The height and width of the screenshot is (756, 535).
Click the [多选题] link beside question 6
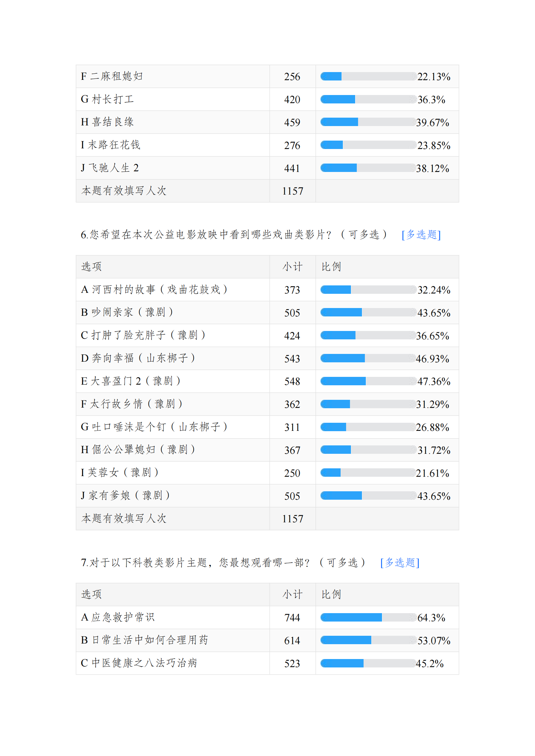click(421, 235)
